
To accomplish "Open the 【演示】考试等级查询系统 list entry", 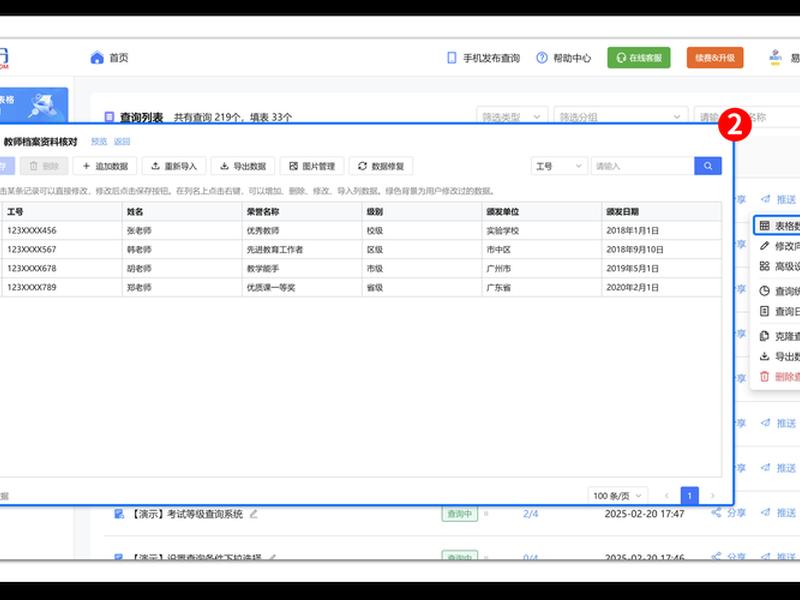I will point(186,514).
